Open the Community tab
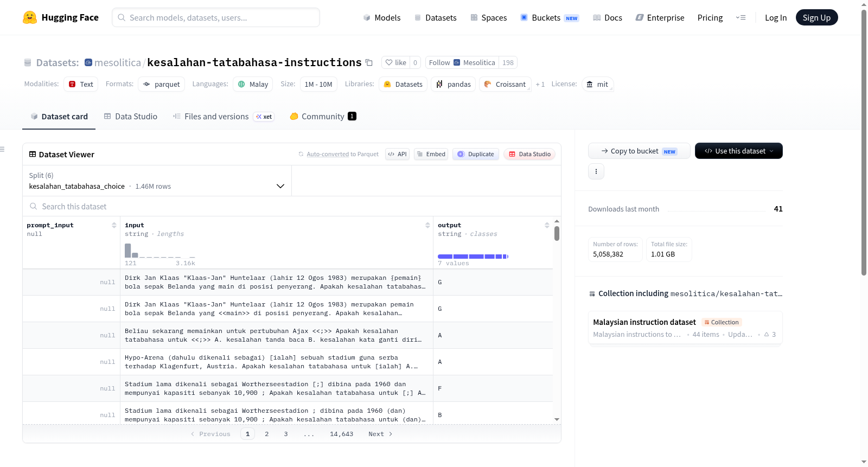This screenshot has height=467, width=868. point(323,116)
